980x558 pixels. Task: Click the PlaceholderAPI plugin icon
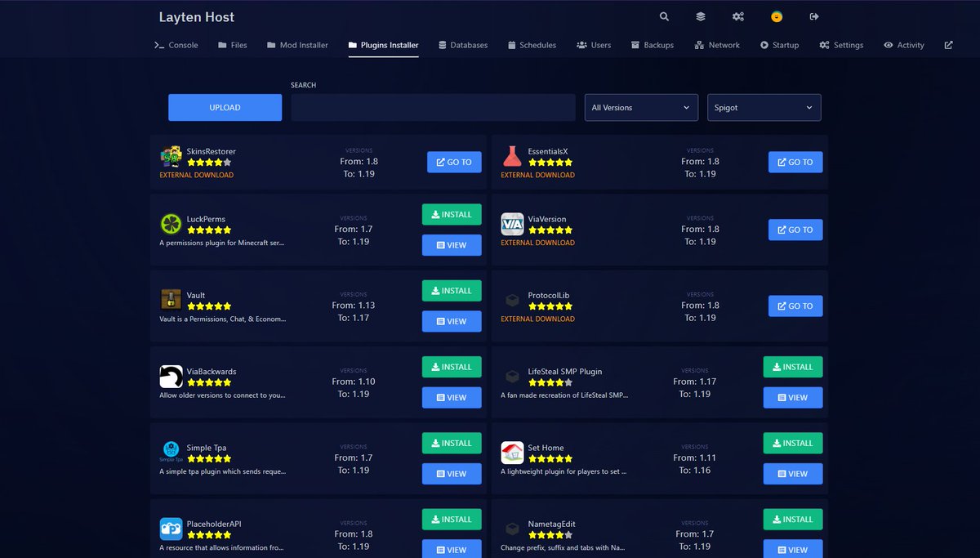click(x=171, y=529)
